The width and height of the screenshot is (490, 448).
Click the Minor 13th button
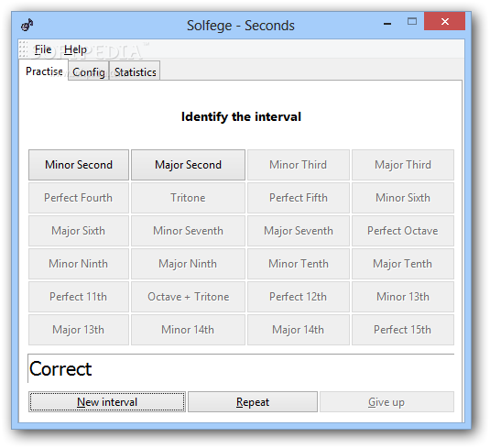pyautogui.click(x=403, y=297)
